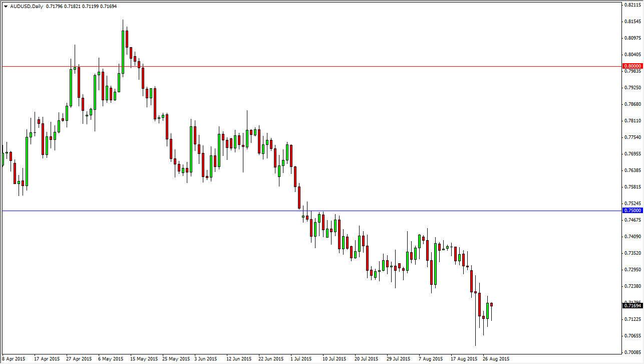Click the 0.80000 red price level tag
Viewport: 644px width, 364px height.
(x=632, y=66)
